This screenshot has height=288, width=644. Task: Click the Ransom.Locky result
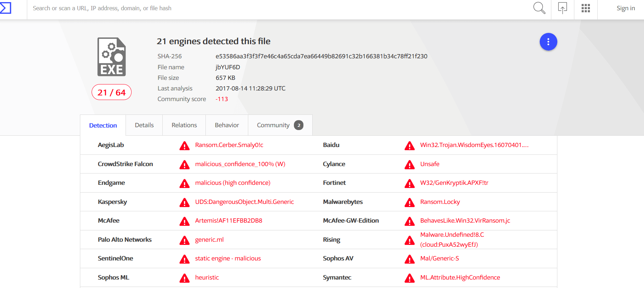click(x=440, y=202)
